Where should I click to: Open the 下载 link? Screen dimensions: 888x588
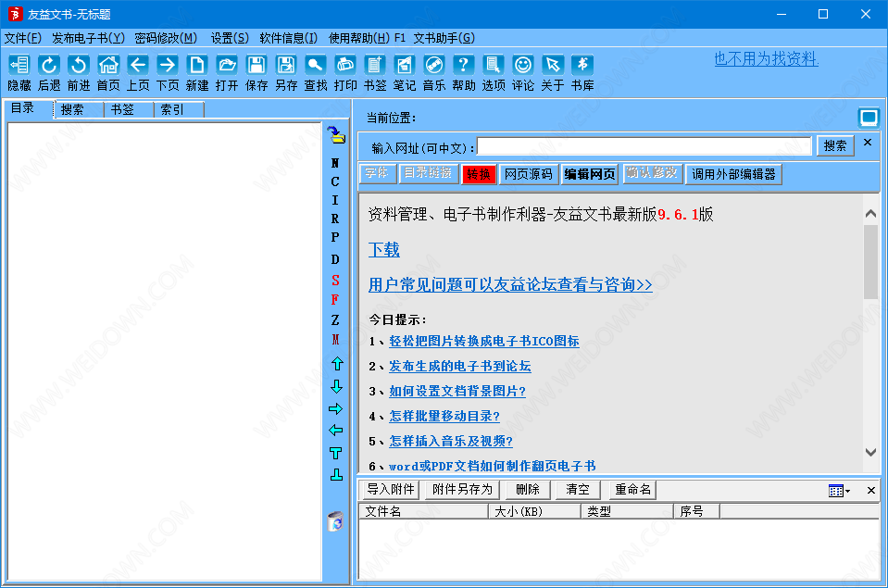coord(384,250)
